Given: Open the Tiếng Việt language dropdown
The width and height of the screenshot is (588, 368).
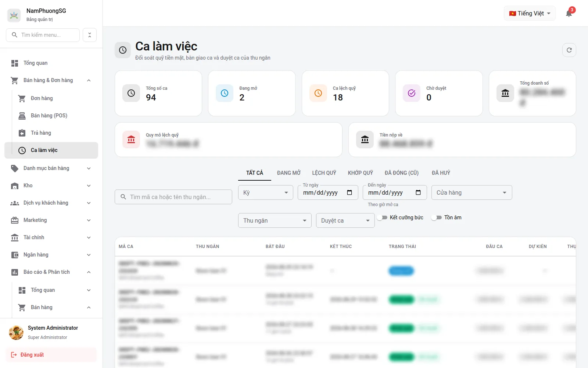Looking at the screenshot, I should pyautogui.click(x=530, y=14).
